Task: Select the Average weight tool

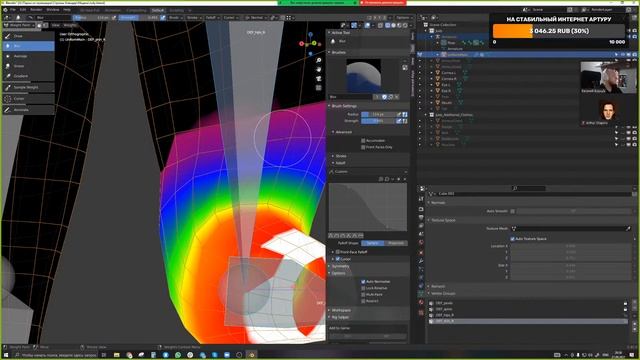Action: (28, 56)
